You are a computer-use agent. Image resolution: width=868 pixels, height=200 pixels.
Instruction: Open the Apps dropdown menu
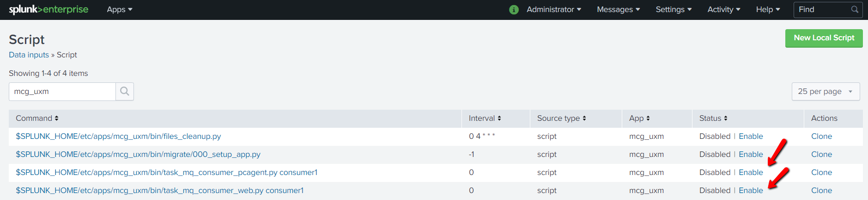[119, 10]
